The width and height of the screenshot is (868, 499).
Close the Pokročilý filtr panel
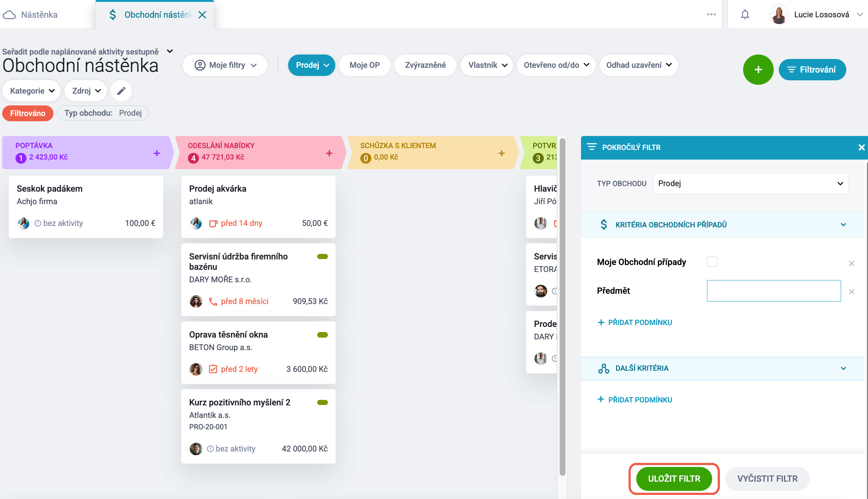click(861, 147)
